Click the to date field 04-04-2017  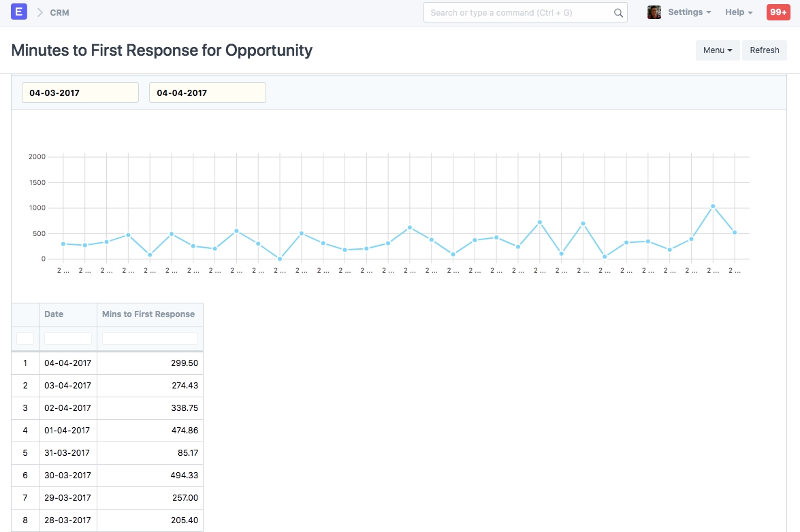208,93
